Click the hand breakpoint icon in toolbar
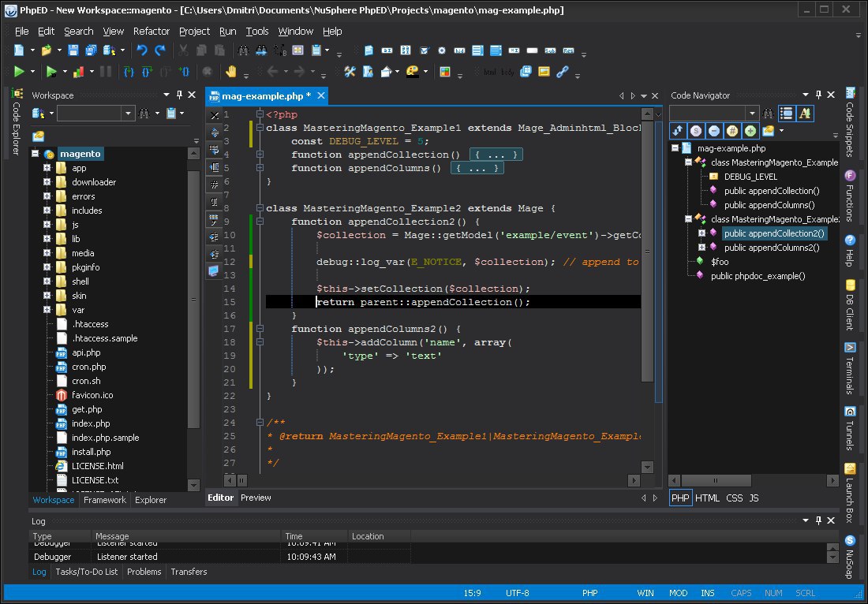The height and width of the screenshot is (604, 868). pos(231,71)
